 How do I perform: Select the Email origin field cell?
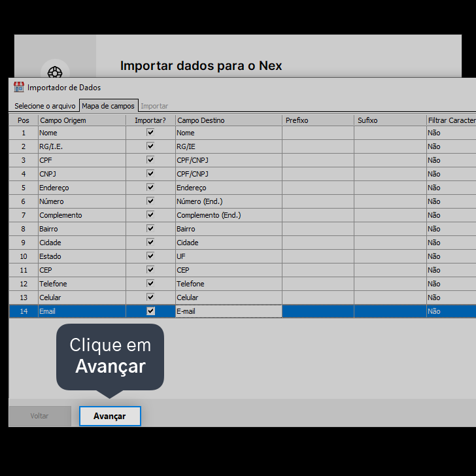82,311
